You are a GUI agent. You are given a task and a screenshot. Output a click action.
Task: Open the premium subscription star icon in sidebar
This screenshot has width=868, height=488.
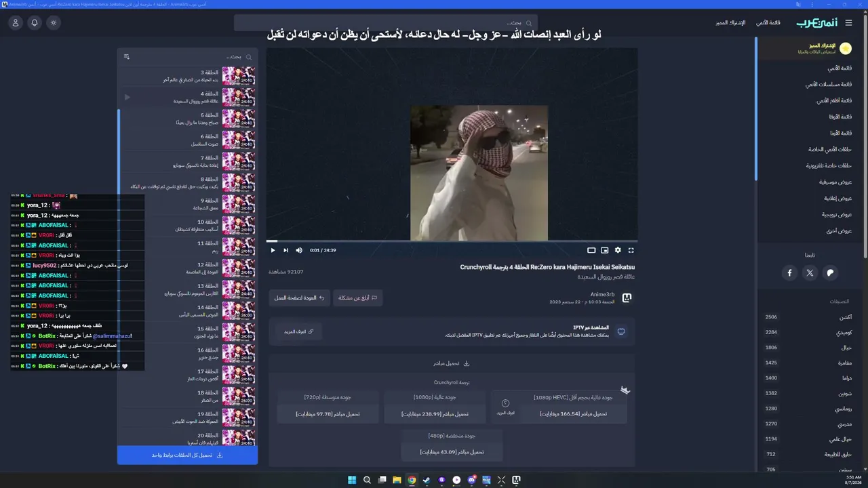(x=846, y=48)
